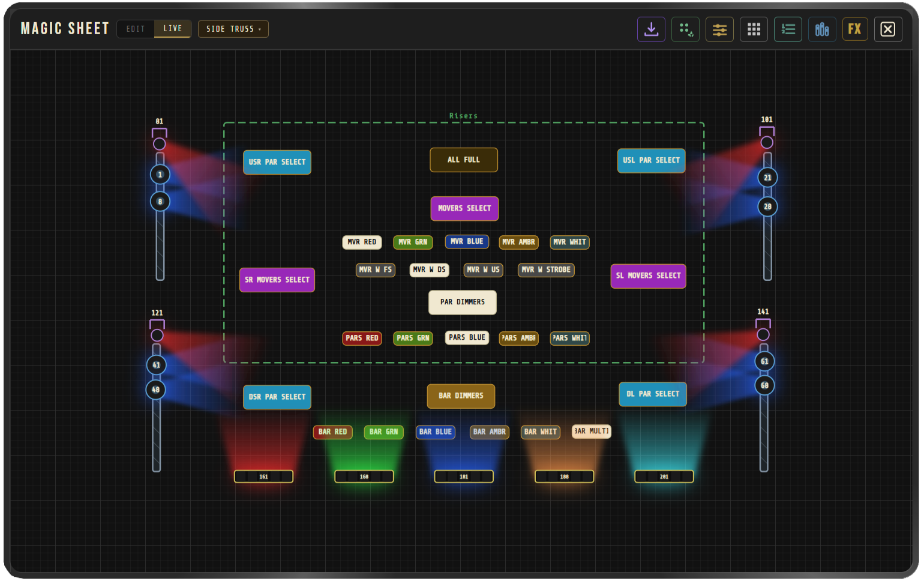The image size is (924, 581).
Task: Select moving head fixture 141
Action: point(763,329)
